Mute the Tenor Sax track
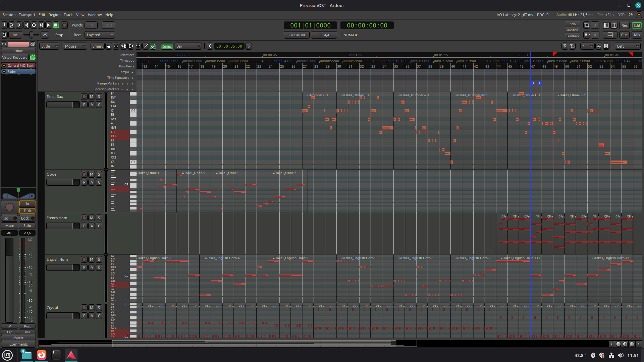 coord(92,97)
